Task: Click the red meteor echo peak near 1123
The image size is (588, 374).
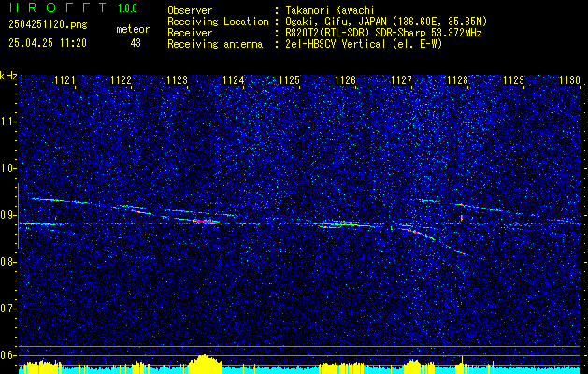Action: click(x=205, y=222)
